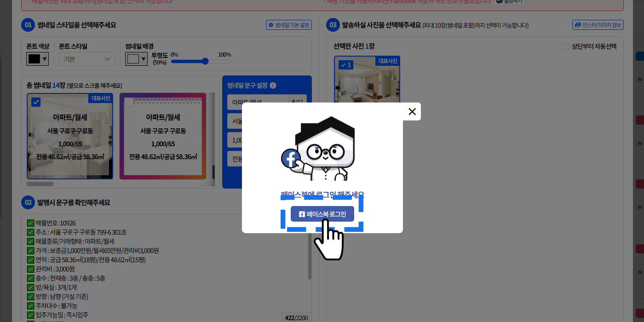The width and height of the screenshot is (644, 322).
Task: Click heading 발행시 문구를 확인해주세요
Action: (x=74, y=202)
